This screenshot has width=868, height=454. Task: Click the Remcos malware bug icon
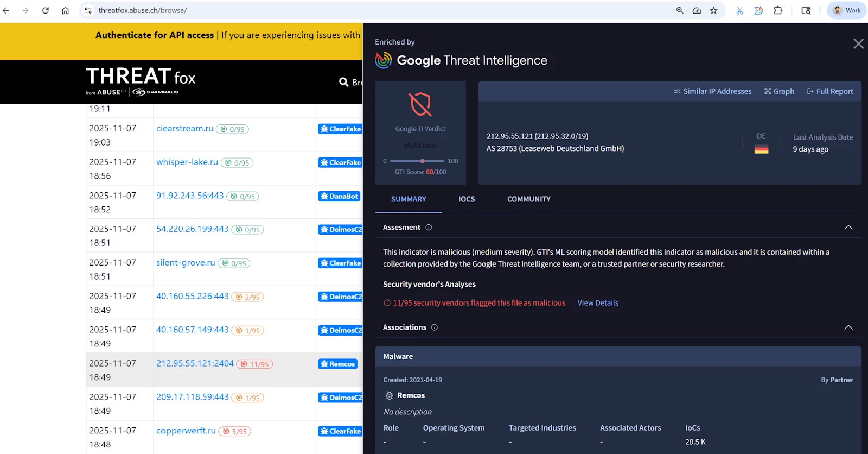389,395
